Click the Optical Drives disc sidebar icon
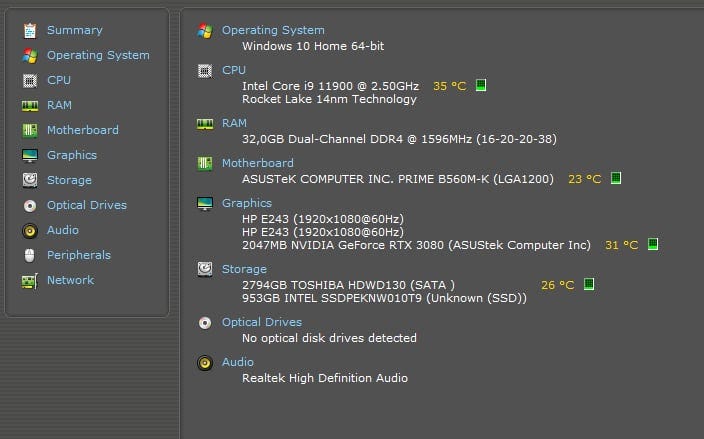Viewport: 704px width, 439px height. coord(30,206)
